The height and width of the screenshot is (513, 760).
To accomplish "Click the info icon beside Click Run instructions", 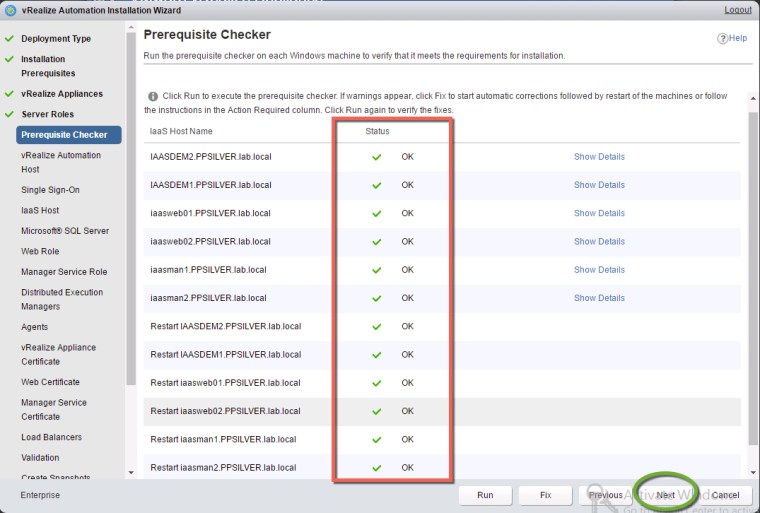I will pyautogui.click(x=153, y=96).
